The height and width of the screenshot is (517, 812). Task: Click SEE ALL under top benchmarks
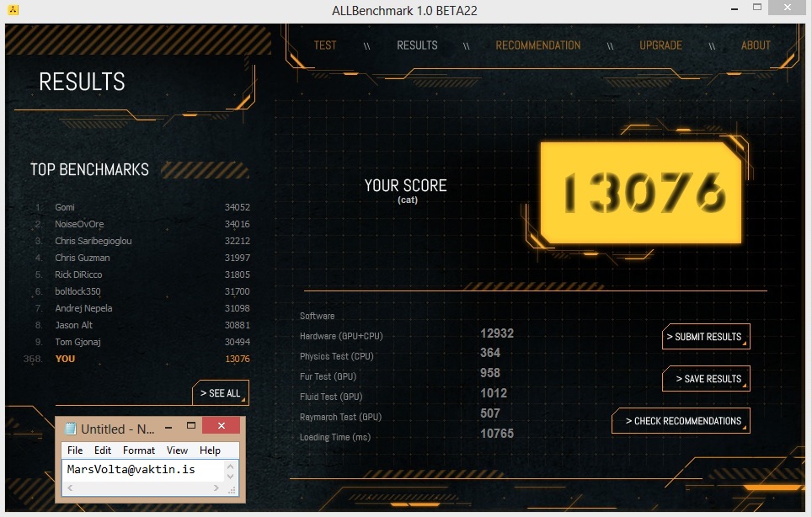221,393
